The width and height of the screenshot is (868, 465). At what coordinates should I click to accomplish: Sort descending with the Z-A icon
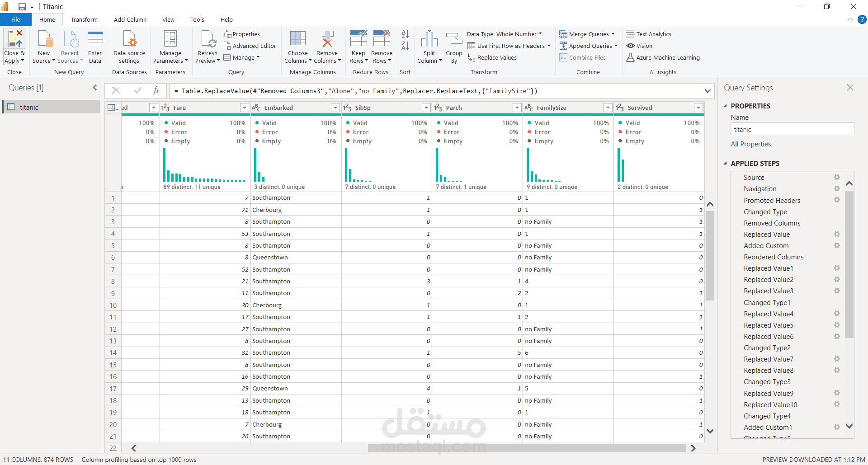coord(405,46)
